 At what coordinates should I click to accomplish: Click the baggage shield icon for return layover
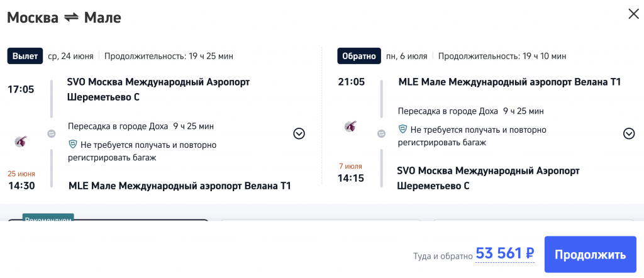coord(403,130)
